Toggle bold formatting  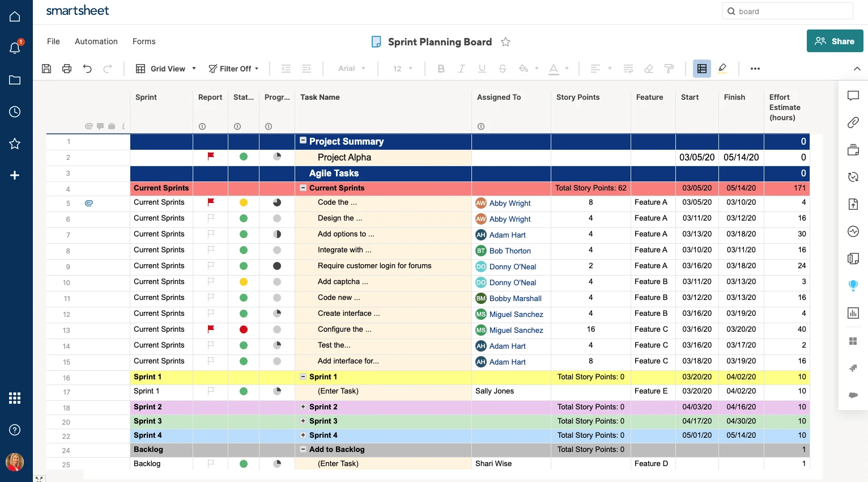click(x=441, y=68)
